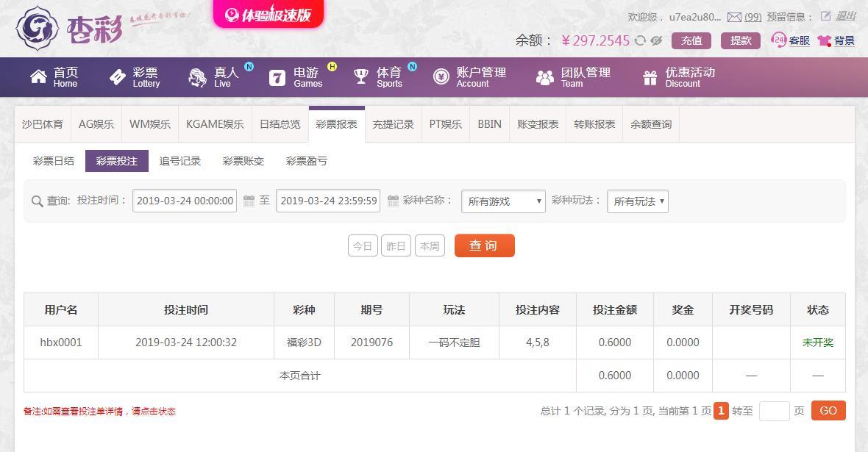
Task: Select 福彩3D lottery type cell
Action: [304, 342]
